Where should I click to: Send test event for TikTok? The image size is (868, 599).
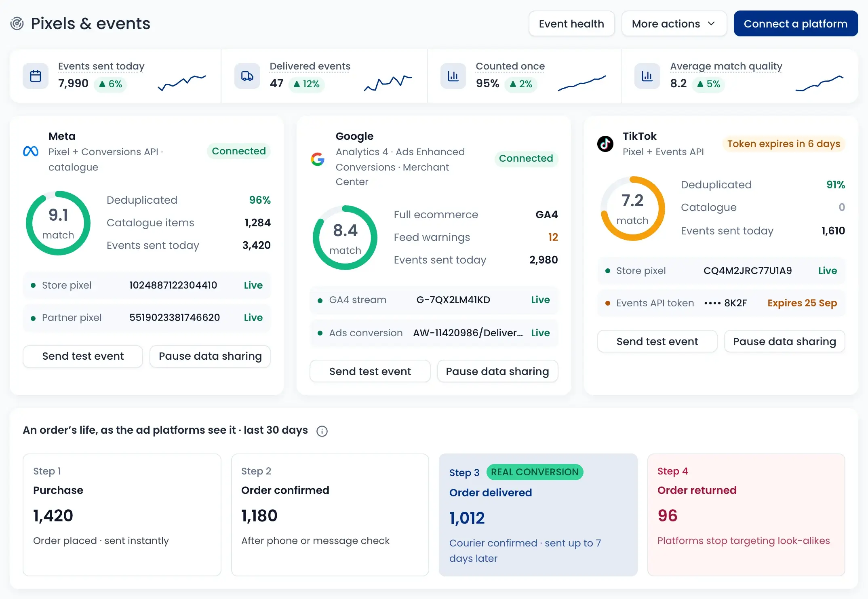[657, 342]
